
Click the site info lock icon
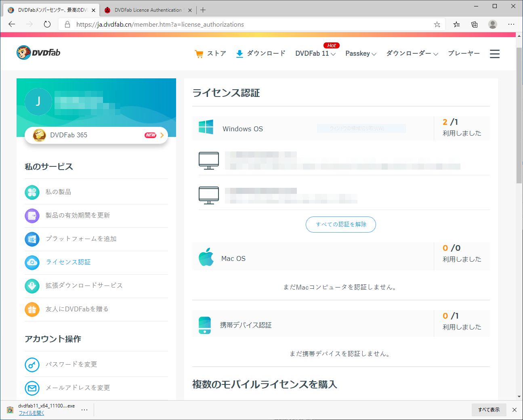[x=67, y=24]
